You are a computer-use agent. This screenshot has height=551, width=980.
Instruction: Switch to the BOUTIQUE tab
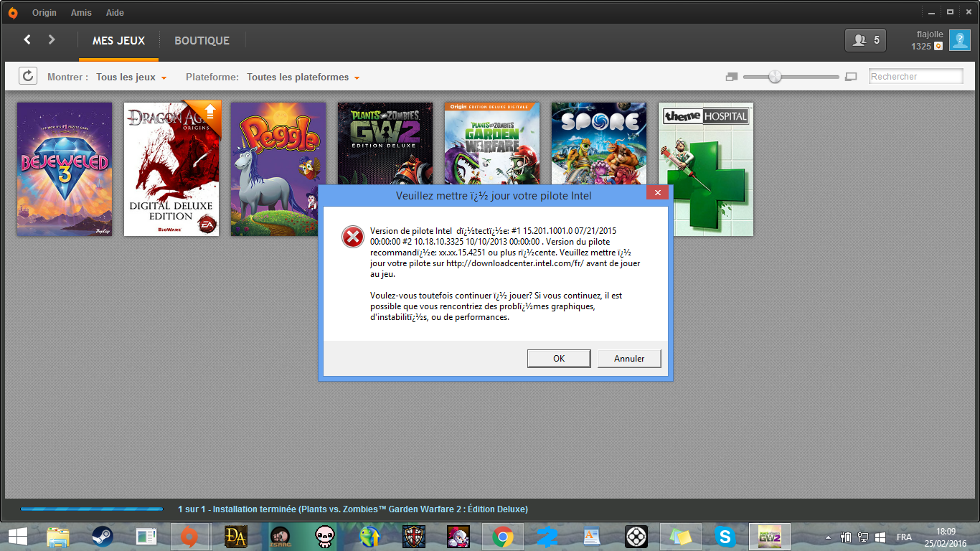click(202, 41)
